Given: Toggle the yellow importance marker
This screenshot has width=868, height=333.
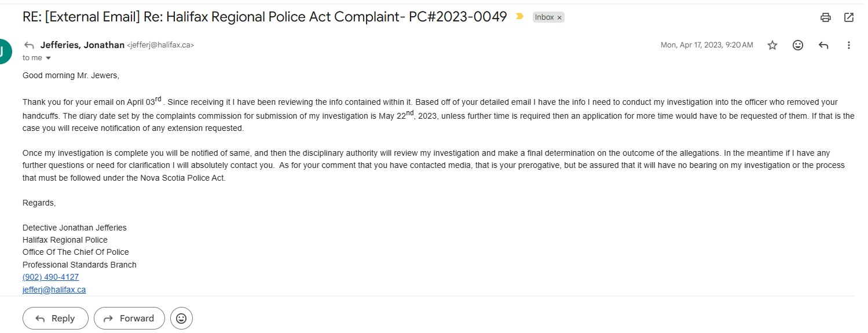Looking at the screenshot, I should click(x=519, y=17).
